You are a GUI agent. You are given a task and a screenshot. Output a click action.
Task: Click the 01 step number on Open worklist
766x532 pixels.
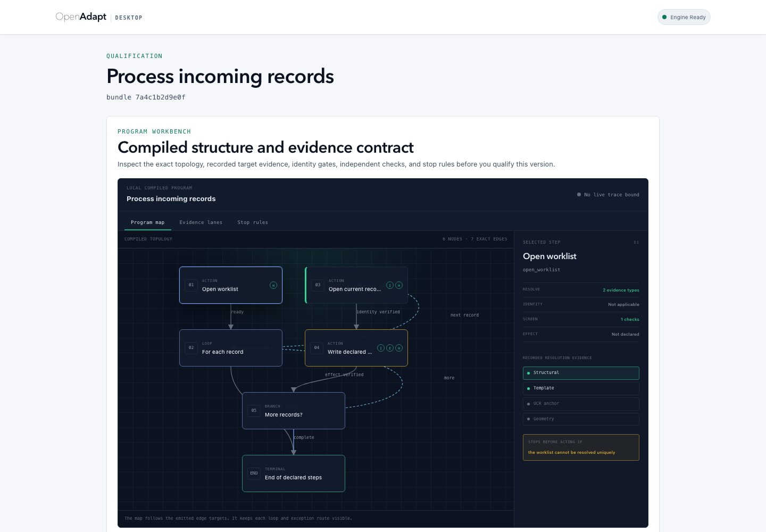point(191,285)
